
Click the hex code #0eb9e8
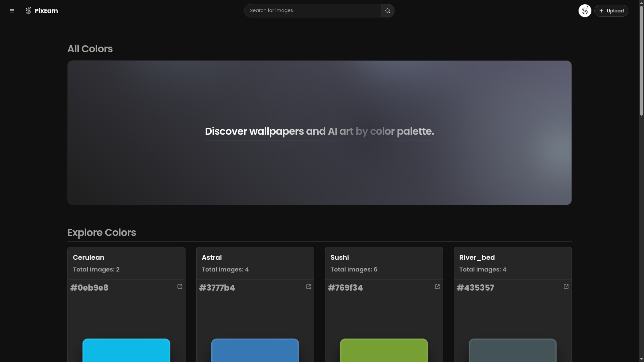point(89,288)
